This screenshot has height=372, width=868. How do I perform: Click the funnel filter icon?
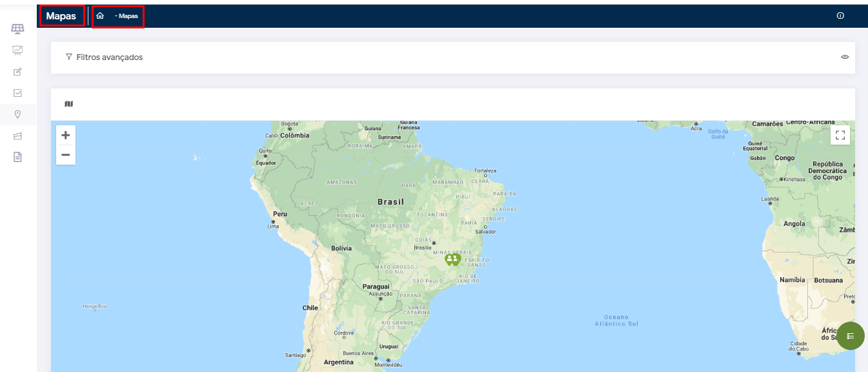[x=68, y=57]
